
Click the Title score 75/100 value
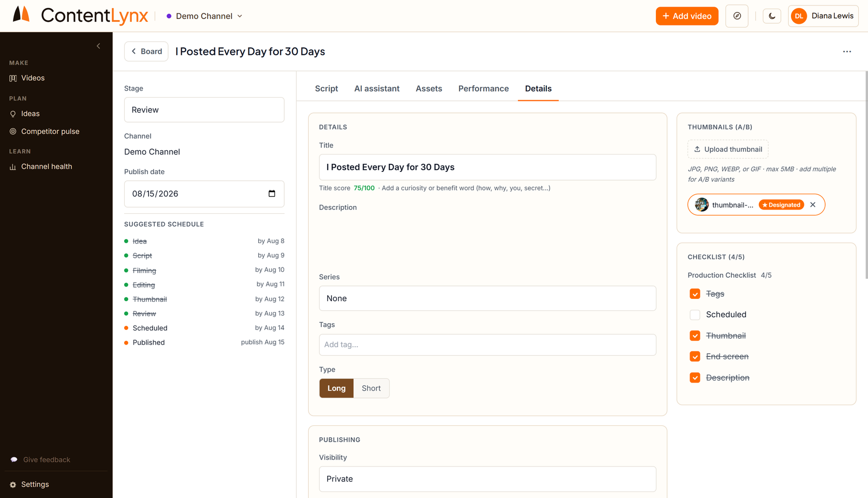tap(364, 188)
